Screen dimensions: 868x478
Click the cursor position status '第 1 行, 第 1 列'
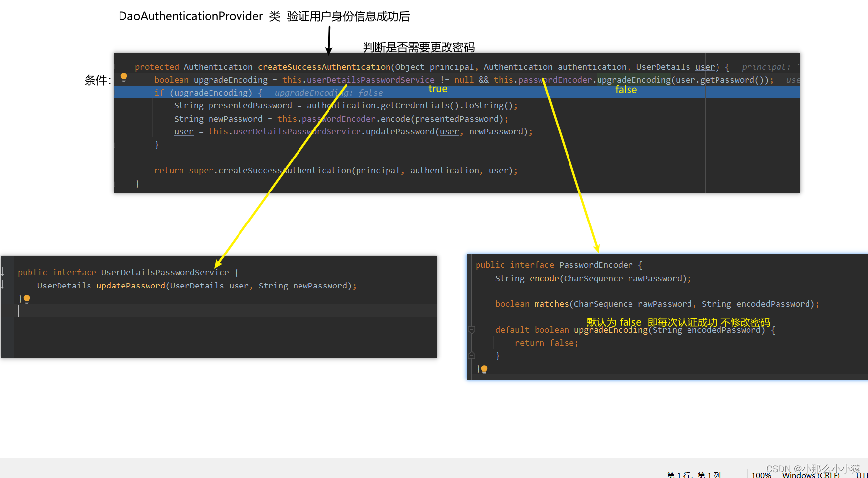coord(694,475)
